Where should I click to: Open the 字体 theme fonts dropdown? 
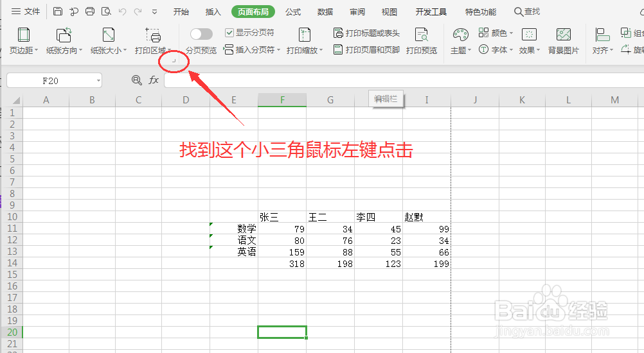coord(496,50)
